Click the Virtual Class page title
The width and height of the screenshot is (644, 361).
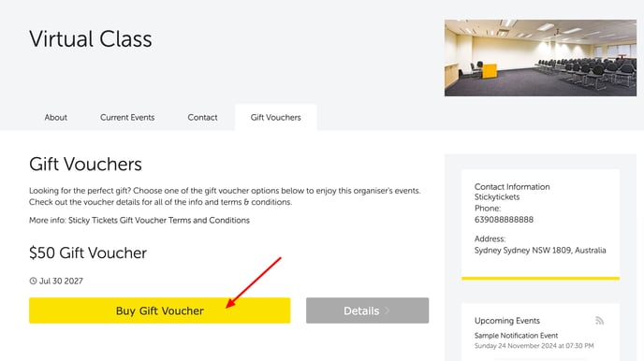(x=91, y=39)
